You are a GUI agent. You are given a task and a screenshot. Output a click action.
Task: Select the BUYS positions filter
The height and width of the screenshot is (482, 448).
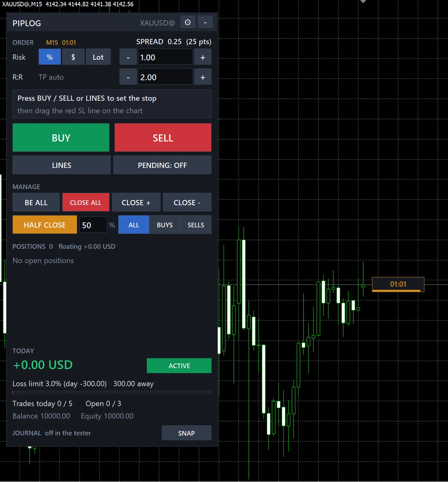pos(165,225)
